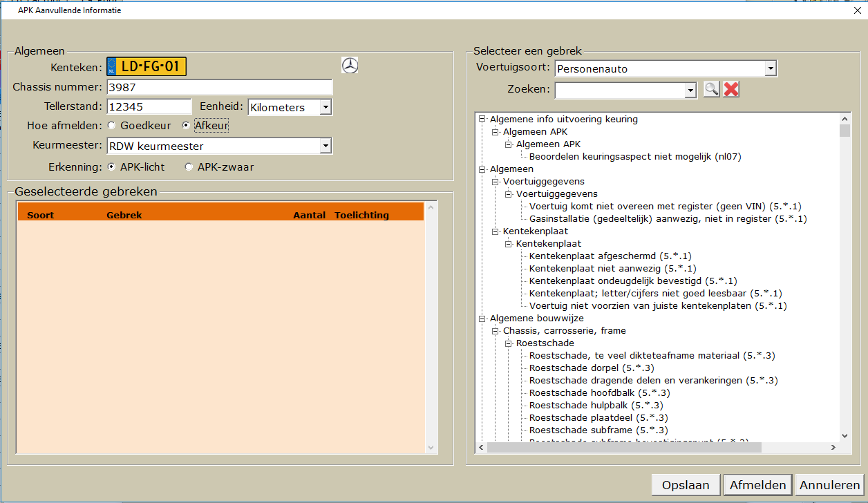Choose the APK-licht recognition option

[112, 167]
